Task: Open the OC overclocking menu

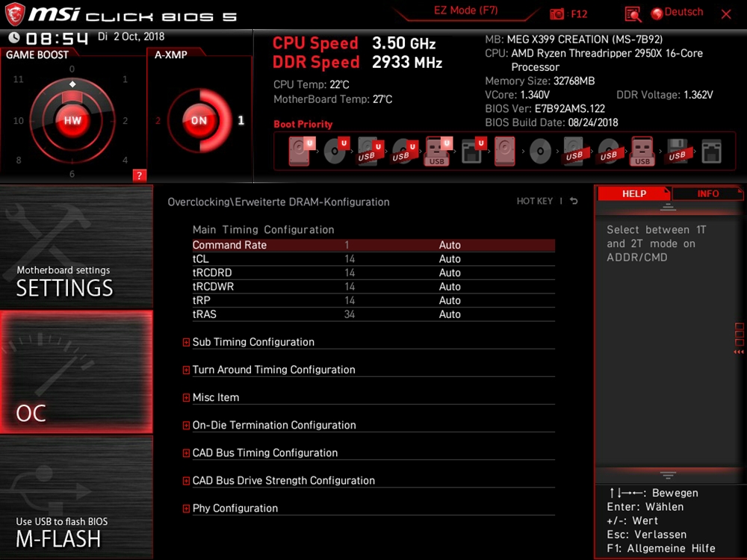Action: pos(76,372)
